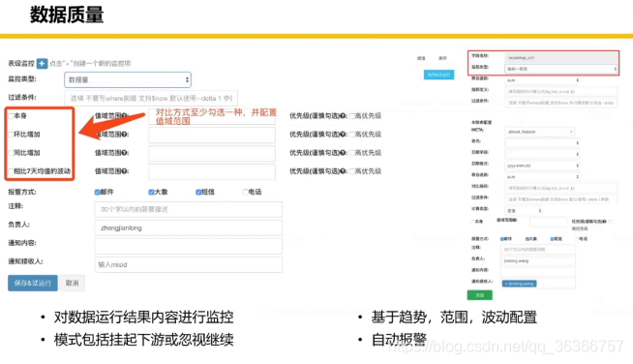Screen dimensions: 633x364
Task: Click the 通知内容 field in the main form
Action: click(189, 247)
